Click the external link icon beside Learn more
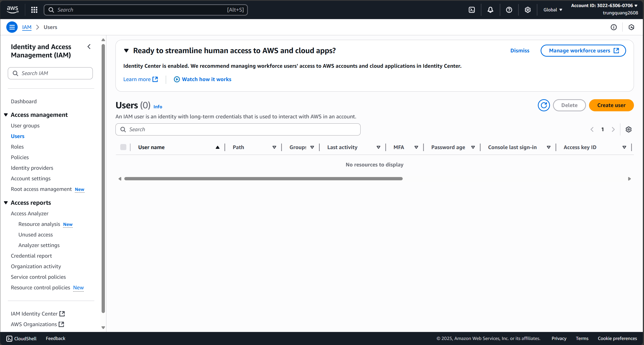Viewport: 644px width, 345px height. [x=155, y=79]
